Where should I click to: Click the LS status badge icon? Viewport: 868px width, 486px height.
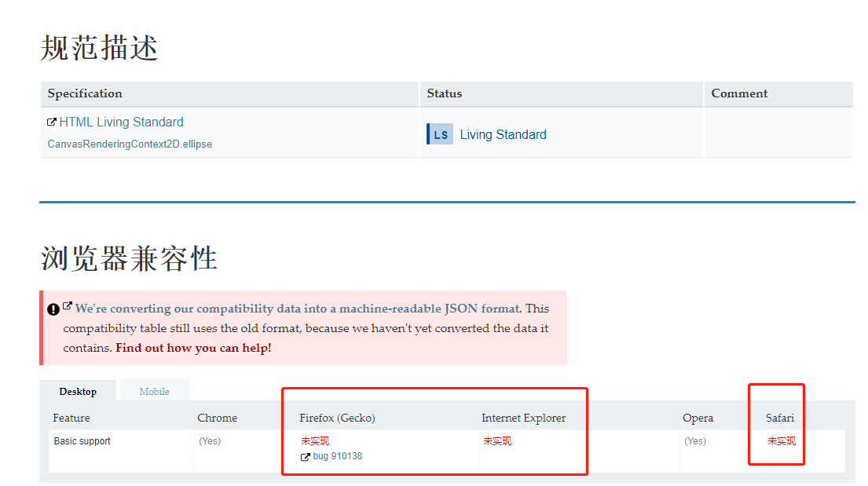440,134
